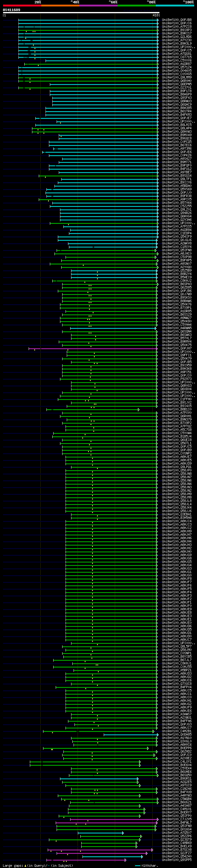Click the red 20% identity legend segment
Screen dimensions: 197x868
(x=22, y=6)
